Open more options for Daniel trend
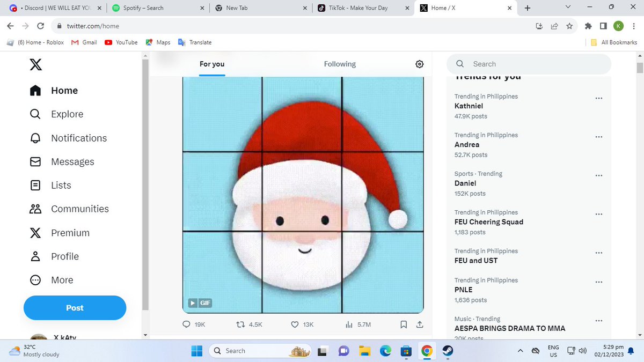Viewport: 644px width, 362px height. [x=599, y=175]
